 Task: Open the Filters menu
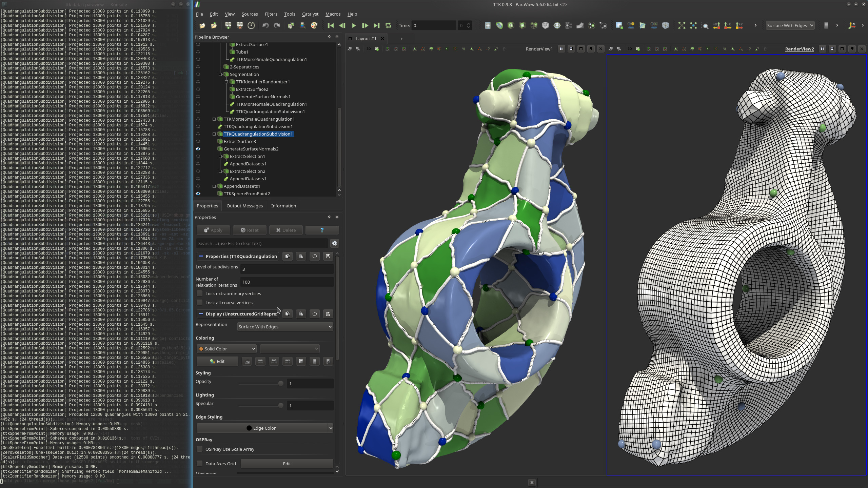point(271,14)
